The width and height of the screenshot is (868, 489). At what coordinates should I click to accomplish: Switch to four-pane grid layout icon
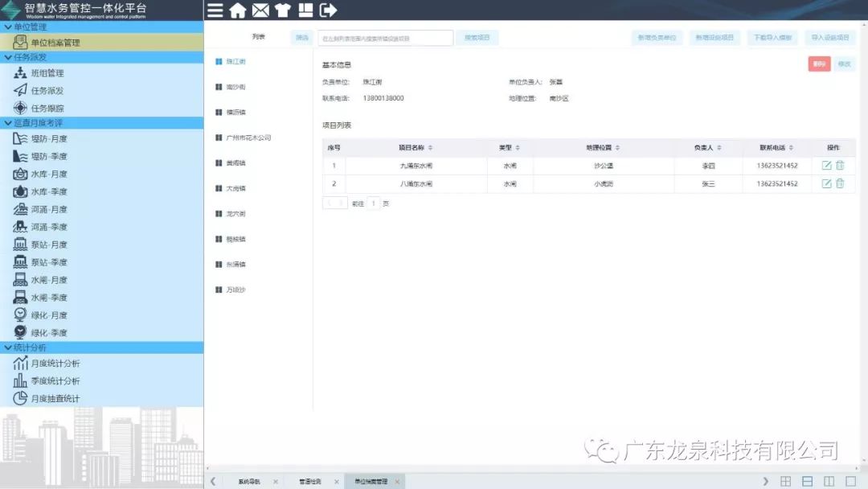[786, 481]
